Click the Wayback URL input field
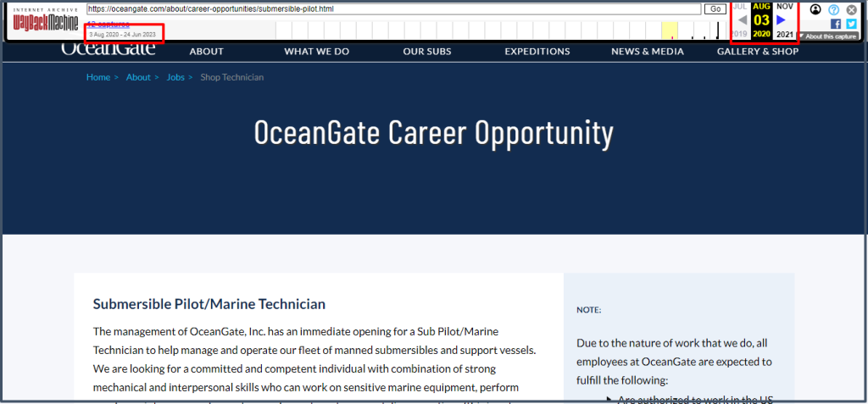Image resolution: width=868 pixels, height=404 pixels. click(x=392, y=9)
